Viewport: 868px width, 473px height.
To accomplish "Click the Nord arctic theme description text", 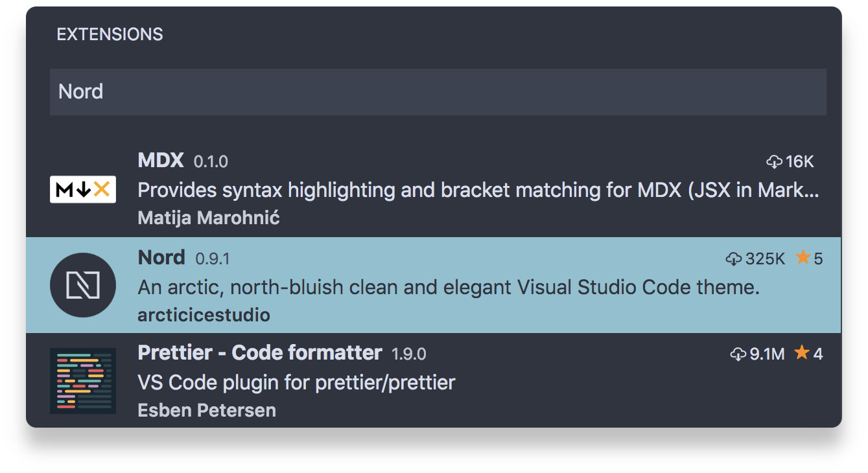I will tap(449, 287).
